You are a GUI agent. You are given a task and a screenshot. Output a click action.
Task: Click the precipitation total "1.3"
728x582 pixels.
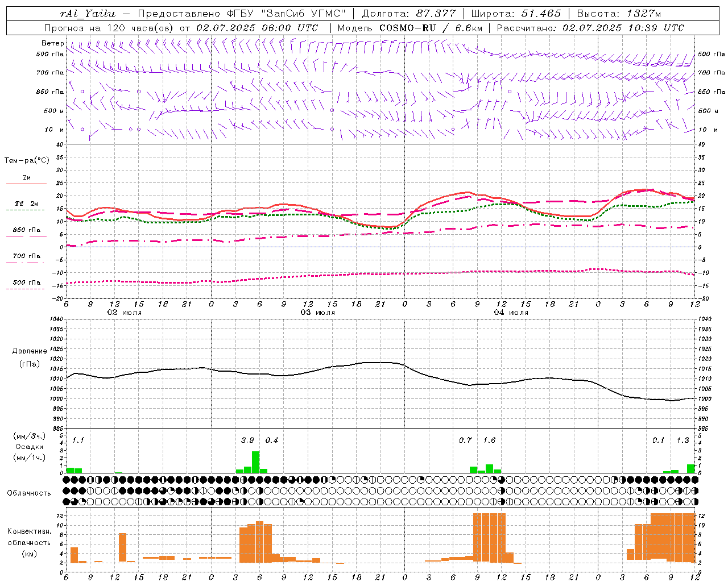682,440
